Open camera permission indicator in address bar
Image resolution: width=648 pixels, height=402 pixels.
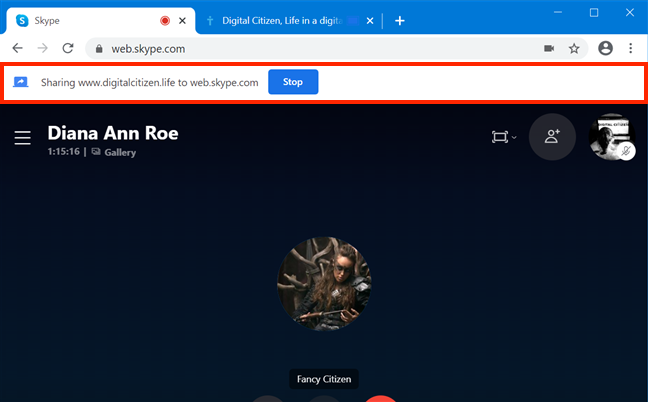[549, 49]
